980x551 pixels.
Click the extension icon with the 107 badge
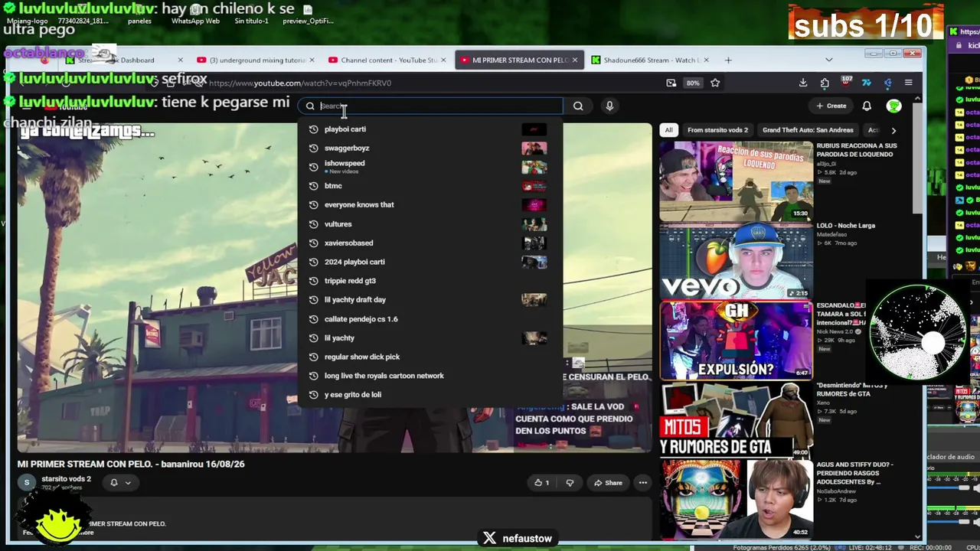click(x=846, y=82)
